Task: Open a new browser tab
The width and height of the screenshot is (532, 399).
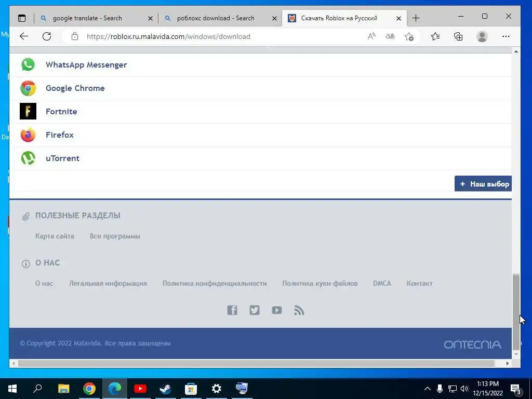Action: pos(416,18)
